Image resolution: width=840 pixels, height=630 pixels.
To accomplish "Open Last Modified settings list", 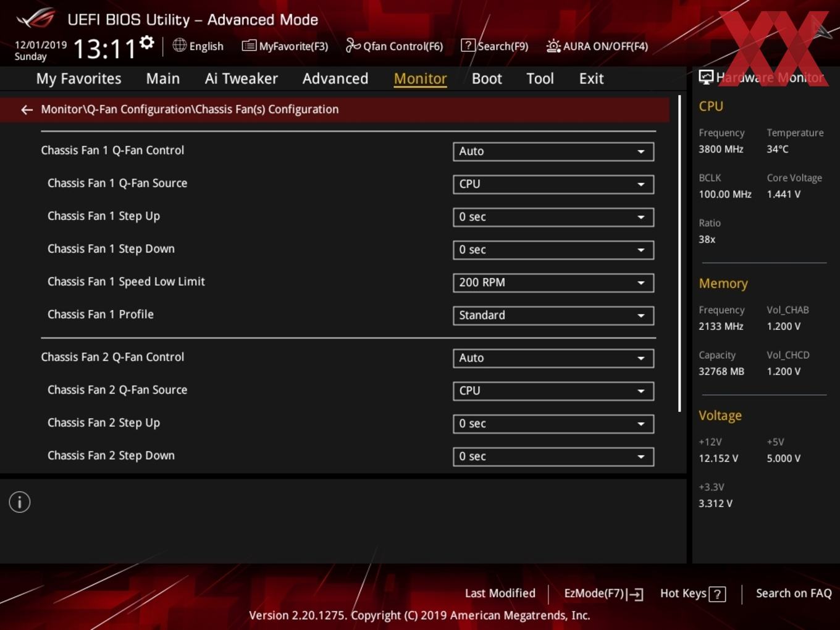I will tap(500, 594).
